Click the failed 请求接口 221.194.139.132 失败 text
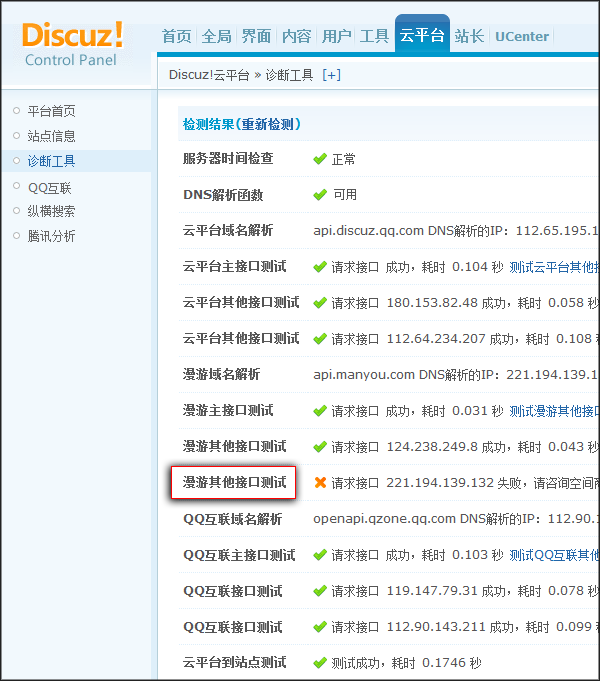 point(465,483)
